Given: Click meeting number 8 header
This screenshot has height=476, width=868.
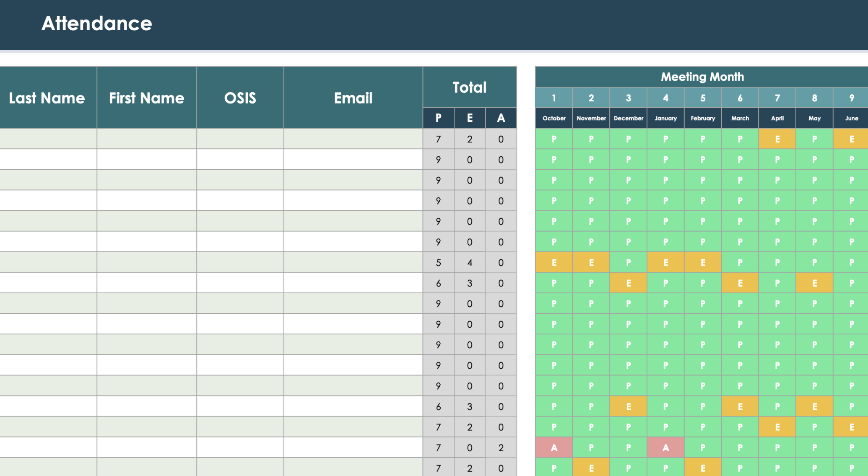Looking at the screenshot, I should click(x=815, y=98).
